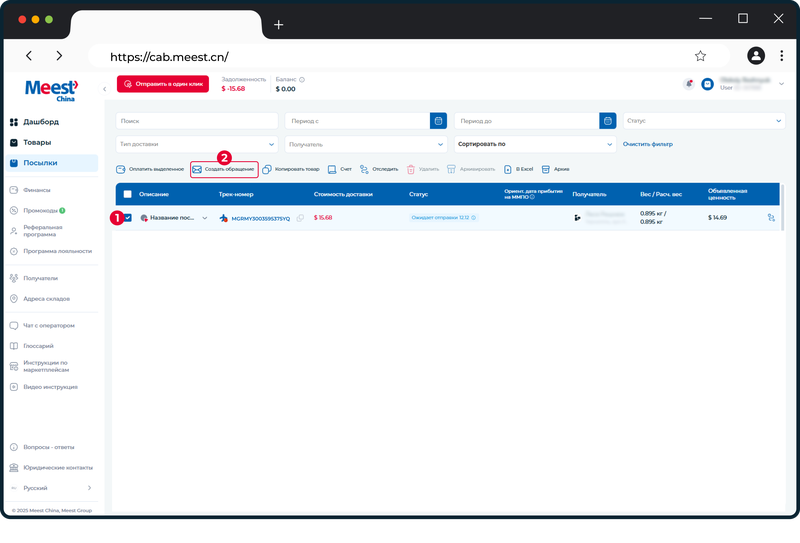
Task: Expand the Русский language selector
Action: pyautogui.click(x=51, y=488)
